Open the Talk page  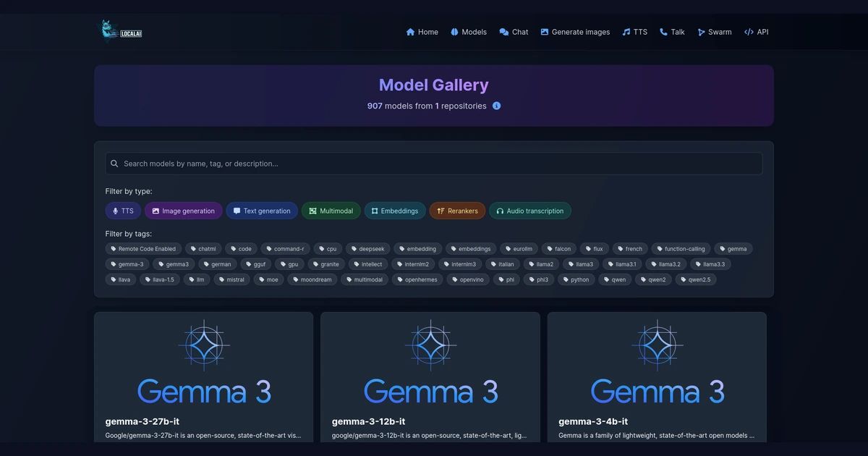coord(672,32)
